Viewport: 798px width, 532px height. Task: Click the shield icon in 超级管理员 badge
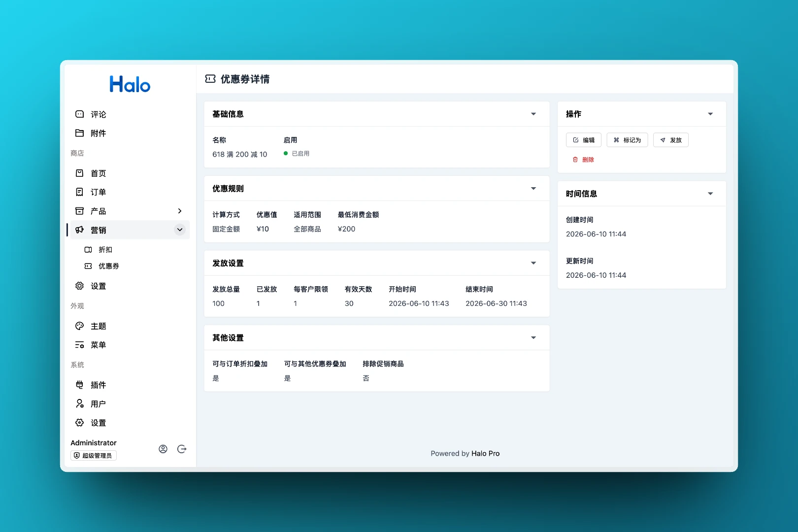(x=76, y=456)
